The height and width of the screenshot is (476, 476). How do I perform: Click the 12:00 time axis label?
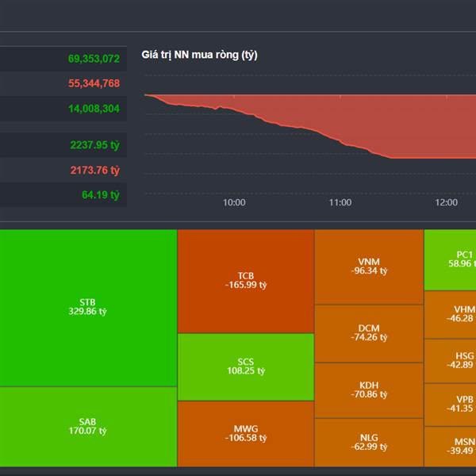coord(446,202)
